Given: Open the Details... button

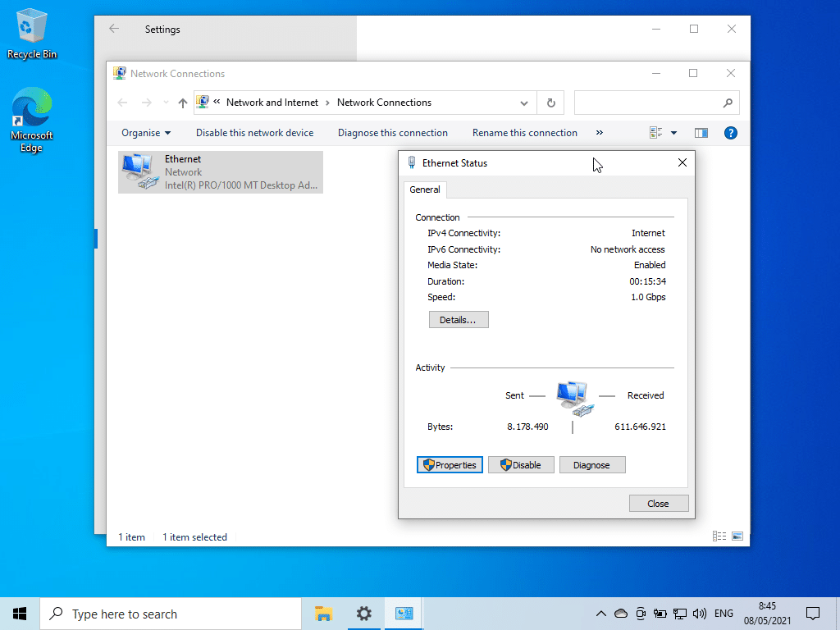Looking at the screenshot, I should (459, 320).
